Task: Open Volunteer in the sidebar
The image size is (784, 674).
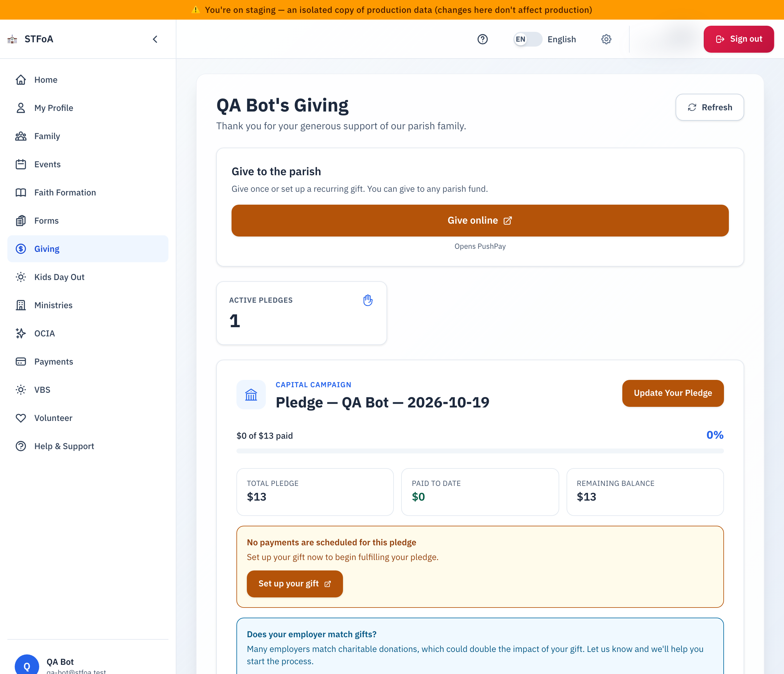Action: click(88, 418)
